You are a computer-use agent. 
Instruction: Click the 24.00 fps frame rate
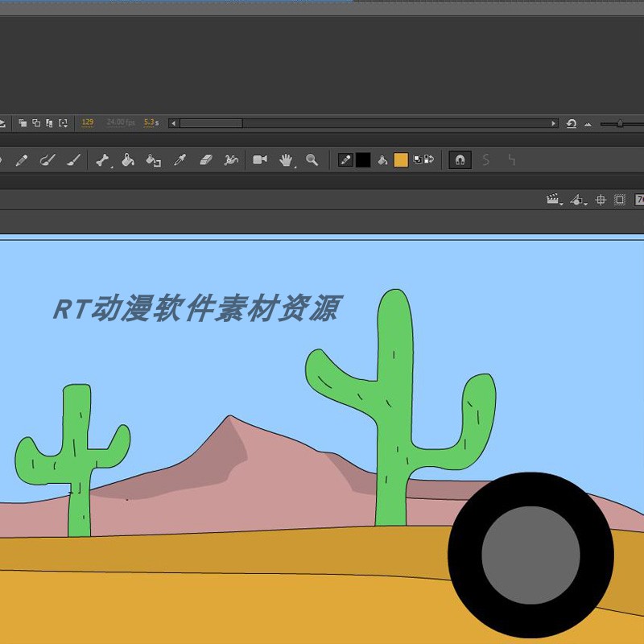(120, 122)
